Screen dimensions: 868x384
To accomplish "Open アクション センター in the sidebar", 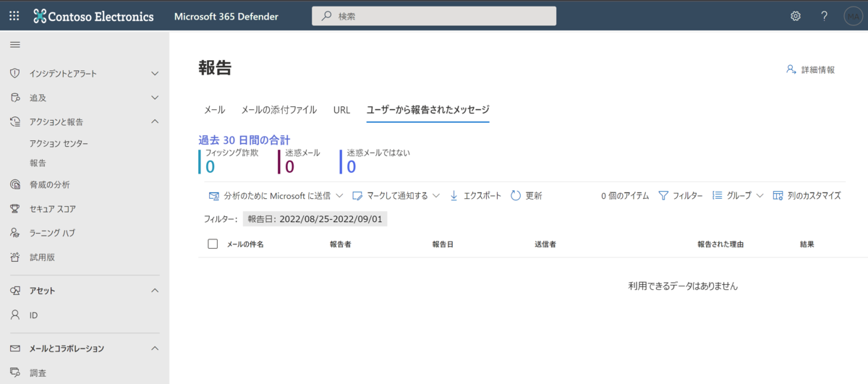I will pyautogui.click(x=59, y=143).
